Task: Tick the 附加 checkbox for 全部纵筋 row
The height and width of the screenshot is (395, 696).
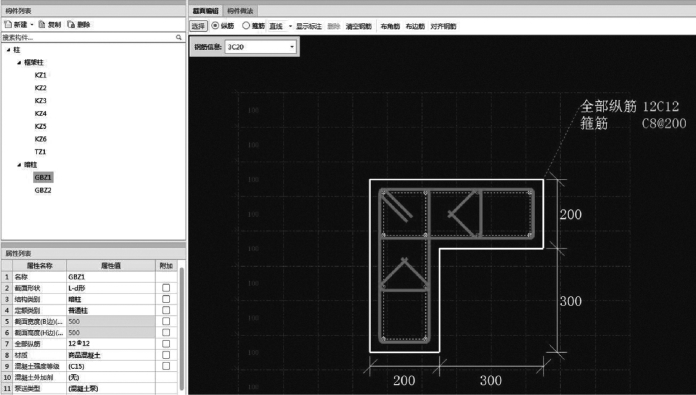Action: [x=166, y=344]
